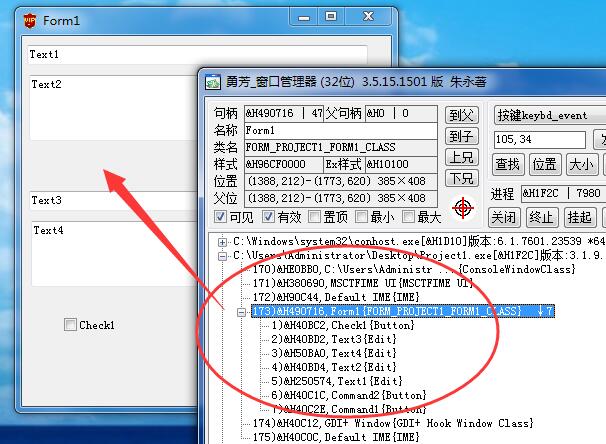
Task: Click the 类名 field FORM_PROJECT1_FORM1_CLASS
Action: [x=340, y=148]
